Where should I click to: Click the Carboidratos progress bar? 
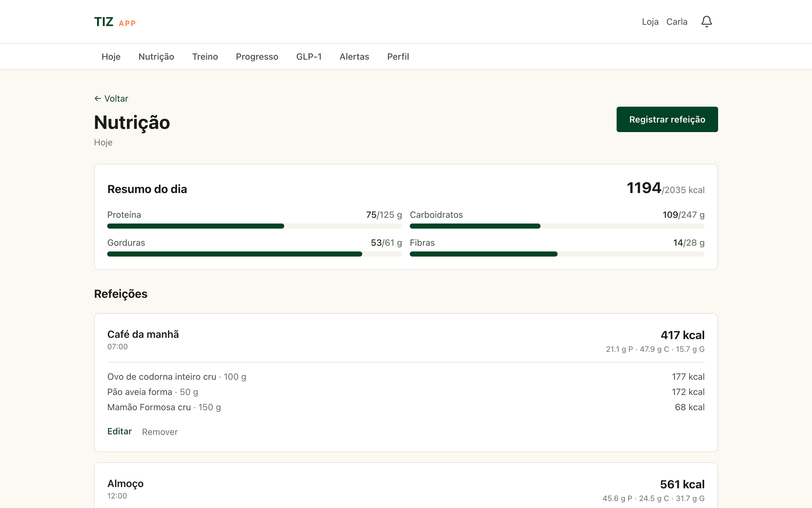[x=557, y=226]
